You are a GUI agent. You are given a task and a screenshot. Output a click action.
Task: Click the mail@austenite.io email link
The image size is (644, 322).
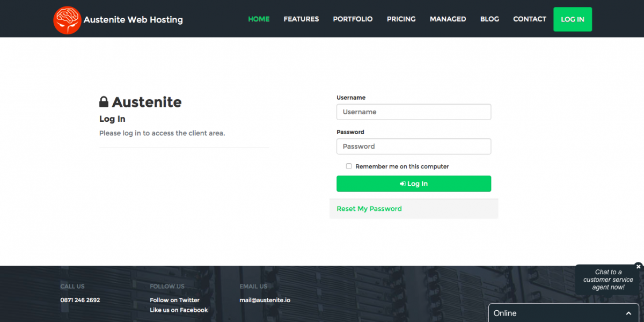tap(265, 300)
